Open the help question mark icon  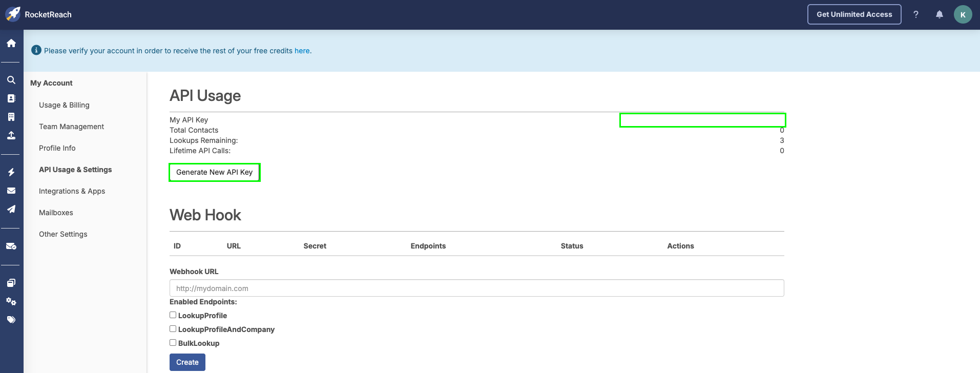[x=916, y=14]
